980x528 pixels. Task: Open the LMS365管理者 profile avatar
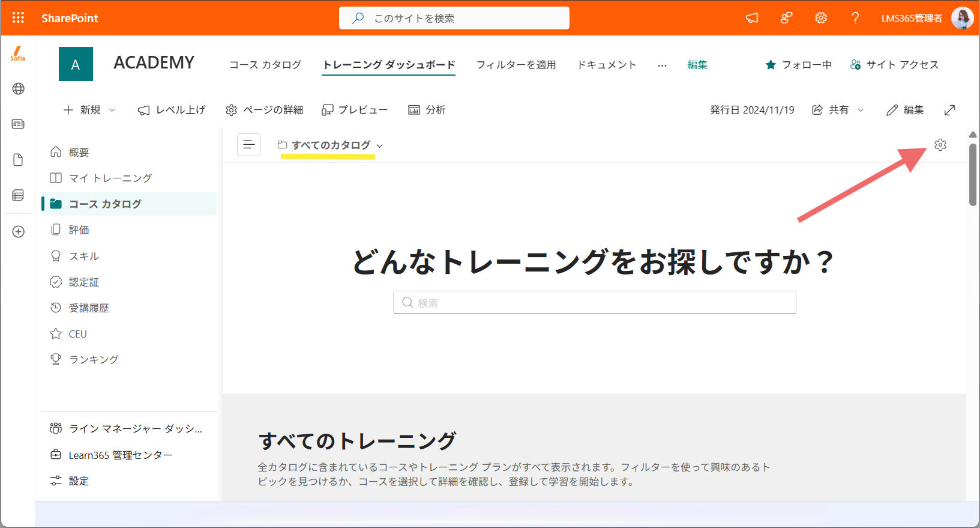pos(962,18)
